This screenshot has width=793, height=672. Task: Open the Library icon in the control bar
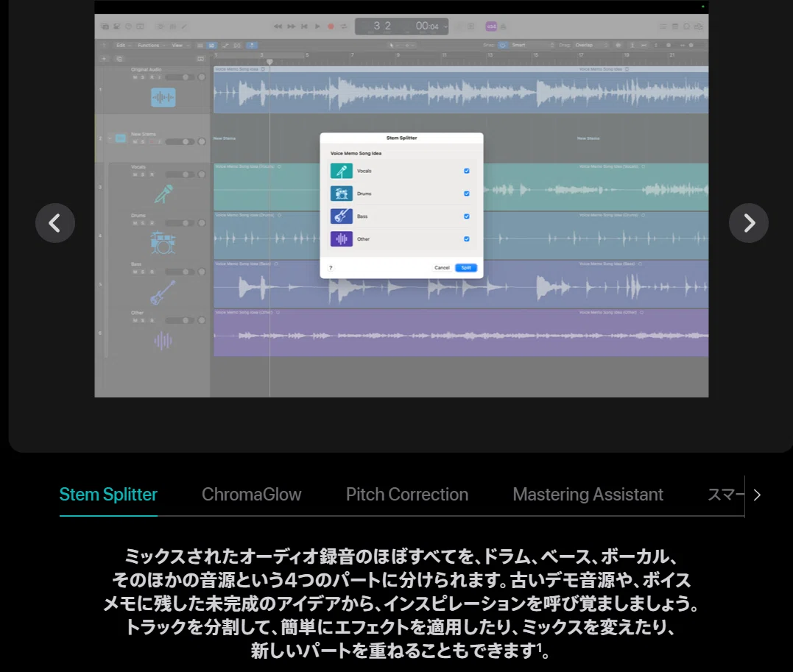pyautogui.click(x=105, y=26)
